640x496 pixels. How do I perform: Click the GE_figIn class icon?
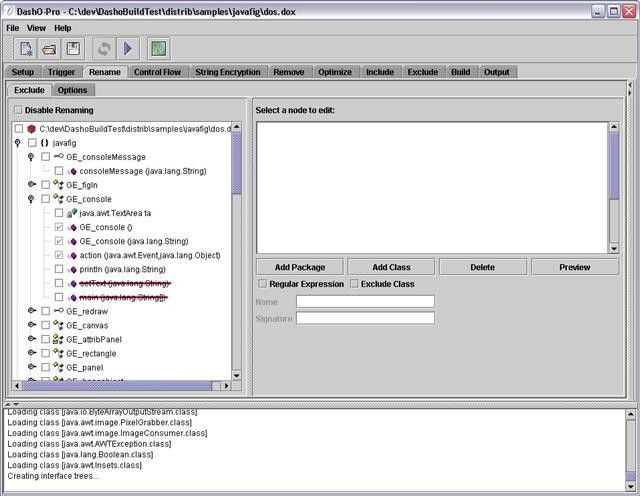pos(58,185)
